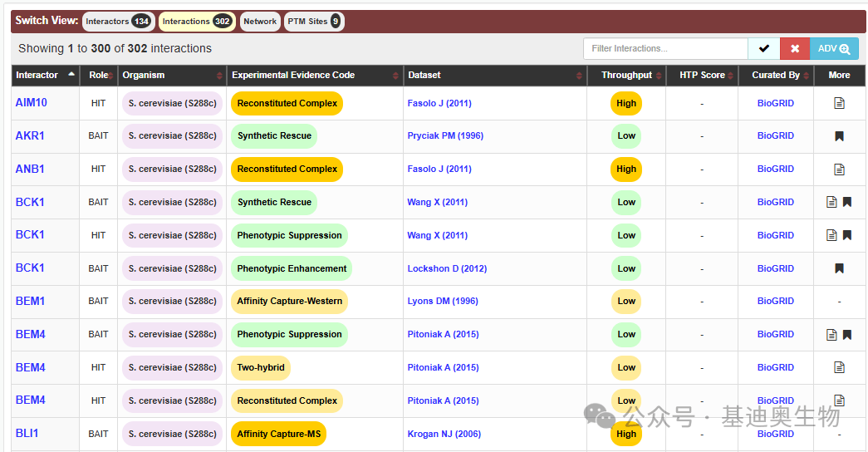868x452 pixels.
Task: Open the BLI1 interactor link
Action: click(x=27, y=433)
